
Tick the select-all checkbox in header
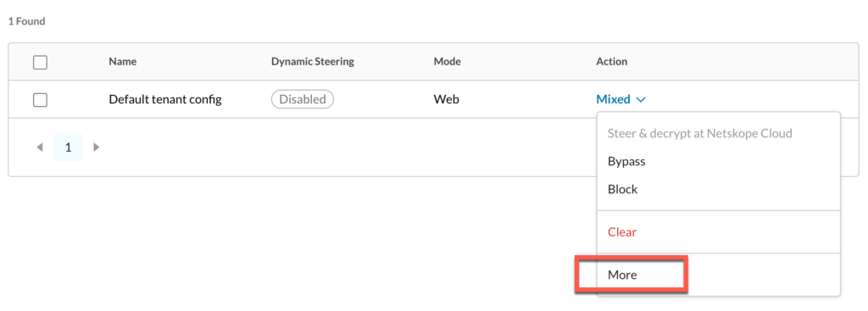(40, 63)
